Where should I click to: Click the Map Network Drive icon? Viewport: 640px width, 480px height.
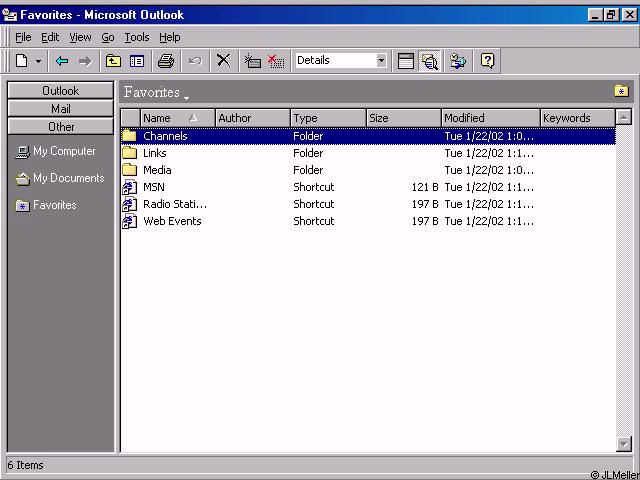(253, 61)
